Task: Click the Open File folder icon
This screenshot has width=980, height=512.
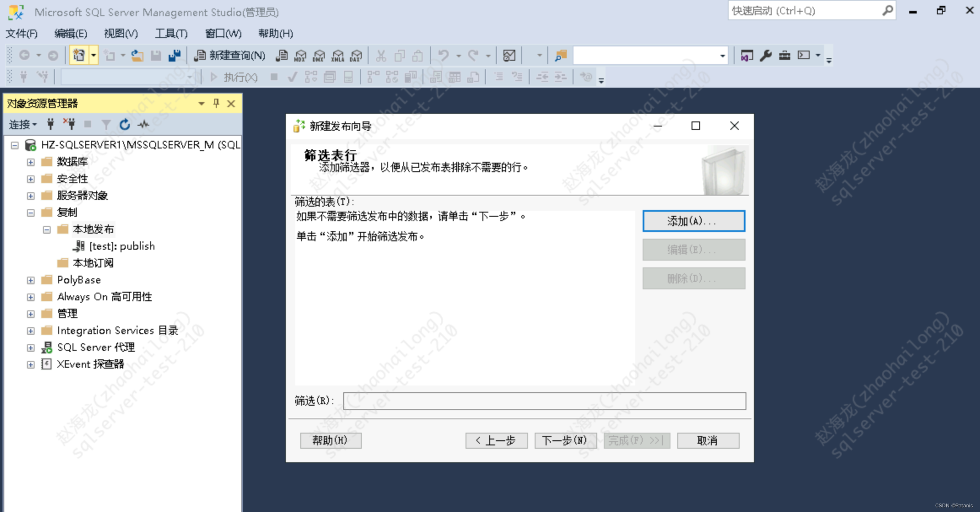Action: pyautogui.click(x=137, y=55)
